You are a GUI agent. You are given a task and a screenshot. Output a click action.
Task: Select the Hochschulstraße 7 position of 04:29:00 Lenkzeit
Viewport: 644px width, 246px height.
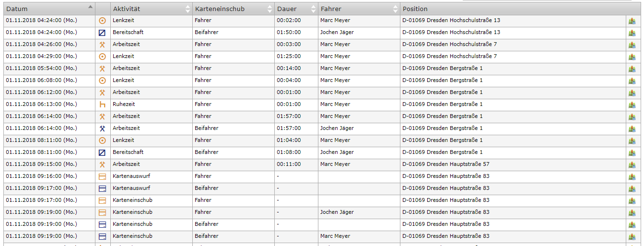coord(449,57)
